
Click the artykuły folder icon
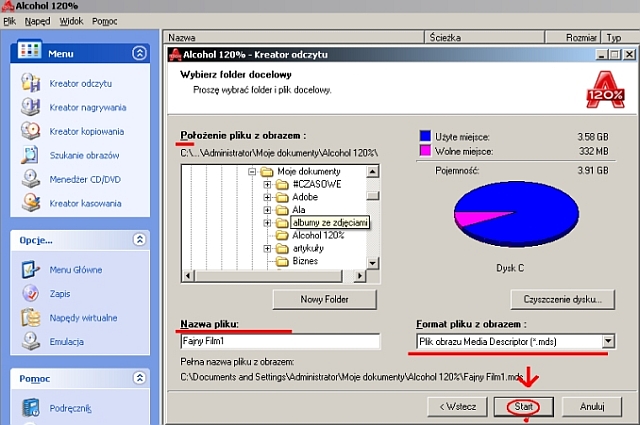[282, 248]
